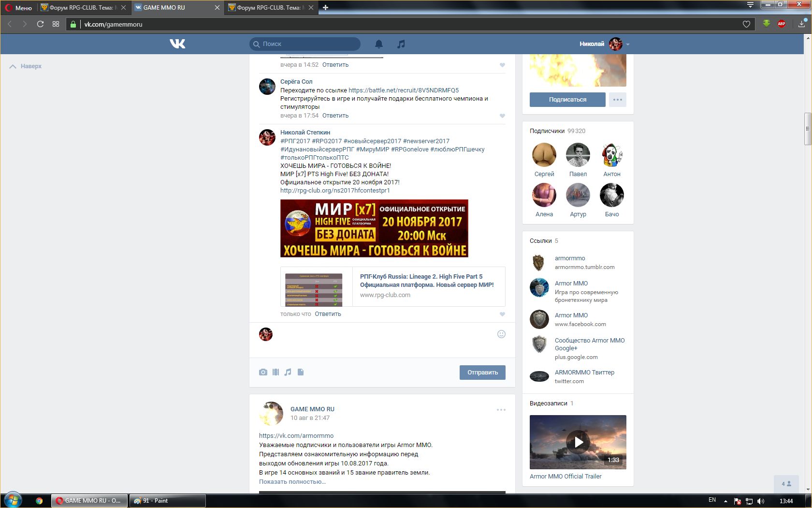
Task: Attach a document file to comment
Action: (x=301, y=372)
